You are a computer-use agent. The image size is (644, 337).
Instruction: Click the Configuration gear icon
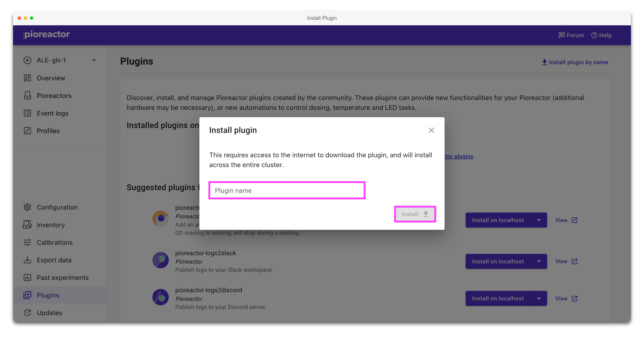coord(27,207)
